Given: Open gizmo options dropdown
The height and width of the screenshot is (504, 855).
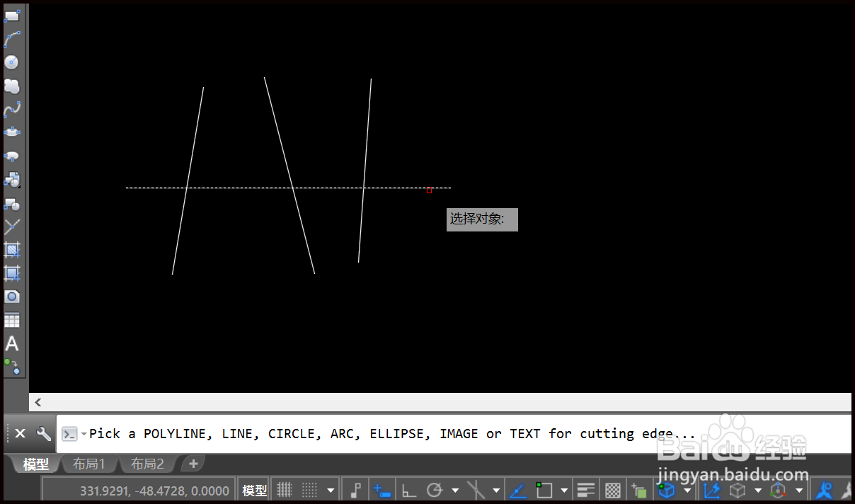Looking at the screenshot, I should (x=799, y=490).
